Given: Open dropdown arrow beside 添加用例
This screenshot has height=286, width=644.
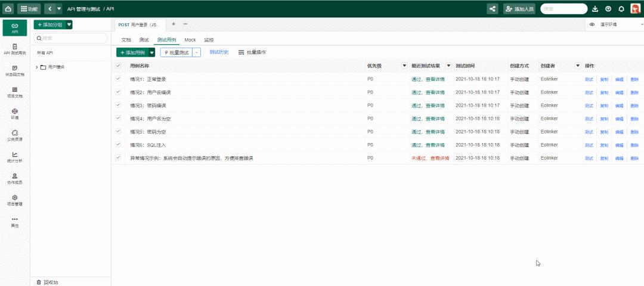Looking at the screenshot, I should [152, 52].
